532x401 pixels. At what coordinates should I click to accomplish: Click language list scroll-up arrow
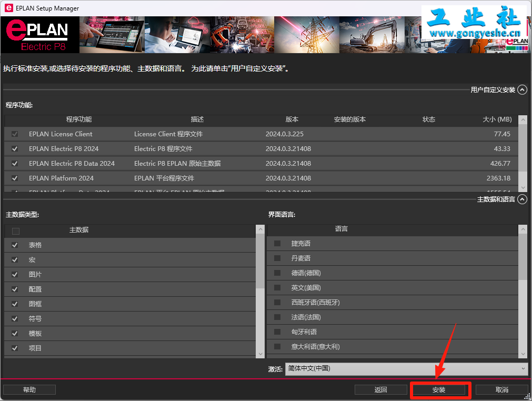click(523, 229)
